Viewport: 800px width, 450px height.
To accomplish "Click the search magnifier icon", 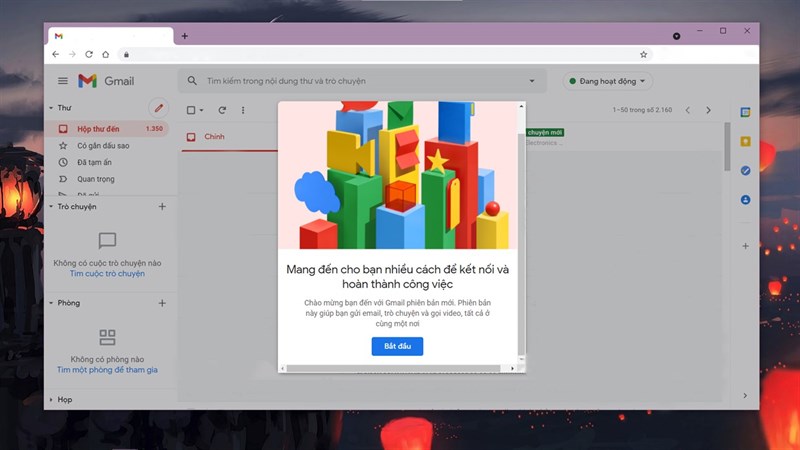I will click(x=192, y=81).
